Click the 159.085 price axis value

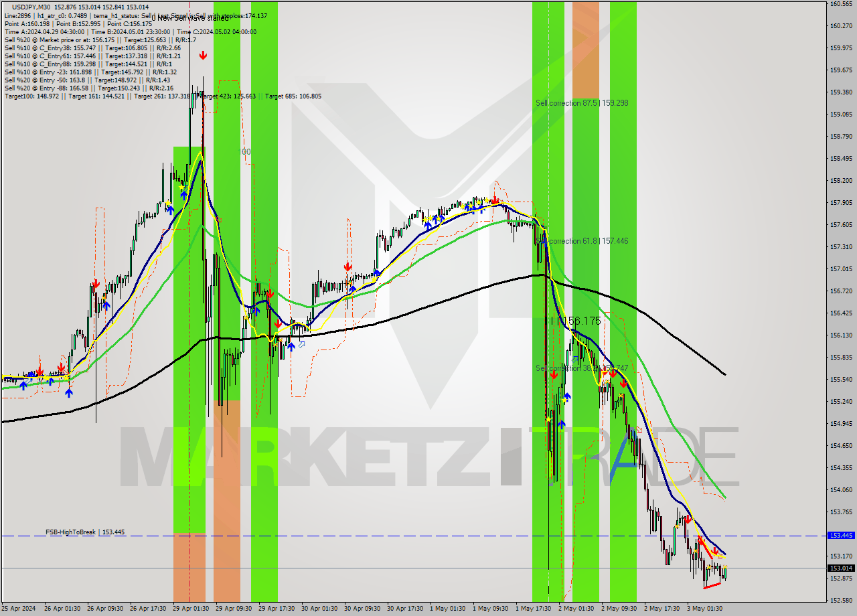click(840, 114)
